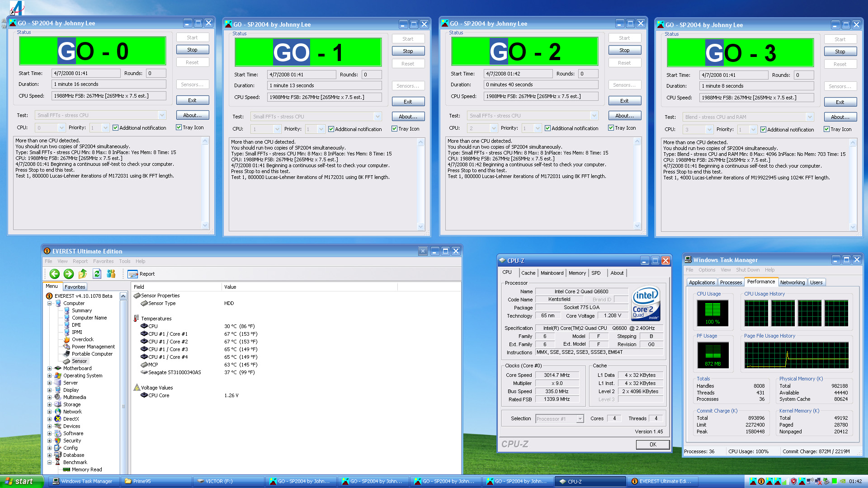Open the Shut Down menu in Task Manager
The image size is (868, 488).
(x=748, y=270)
